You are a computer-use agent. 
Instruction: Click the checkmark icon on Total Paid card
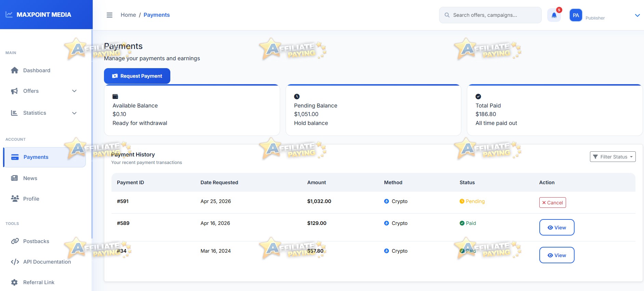pyautogui.click(x=478, y=97)
